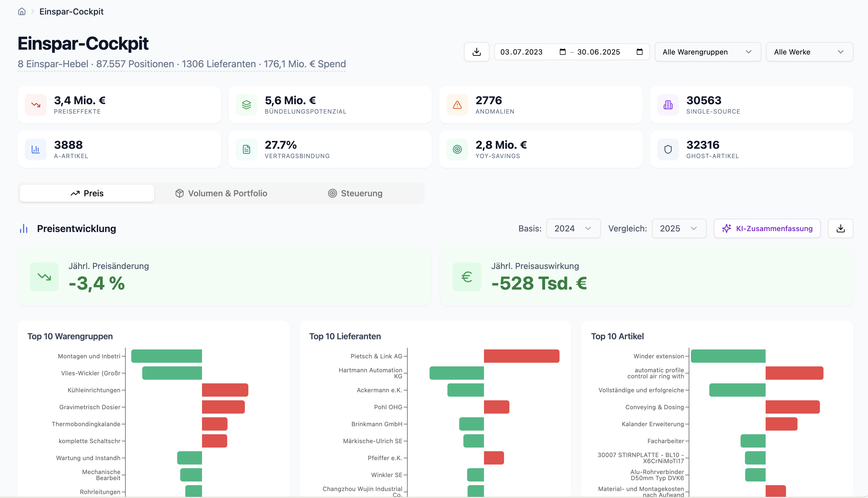
Task: Click the Einspar-Cockpit breadcrumb link
Action: click(x=71, y=12)
